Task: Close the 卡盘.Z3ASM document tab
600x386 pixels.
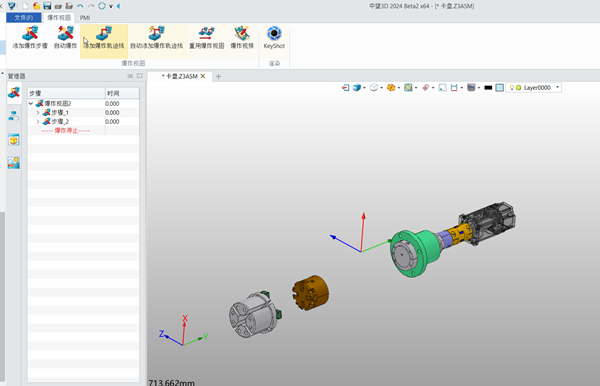Action: (203, 76)
